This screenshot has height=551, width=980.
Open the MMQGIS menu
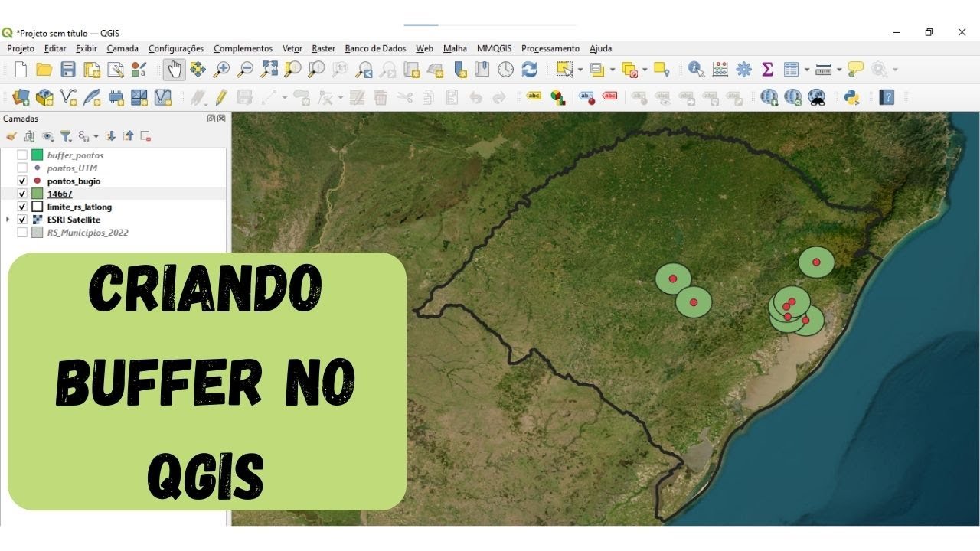[x=494, y=48]
